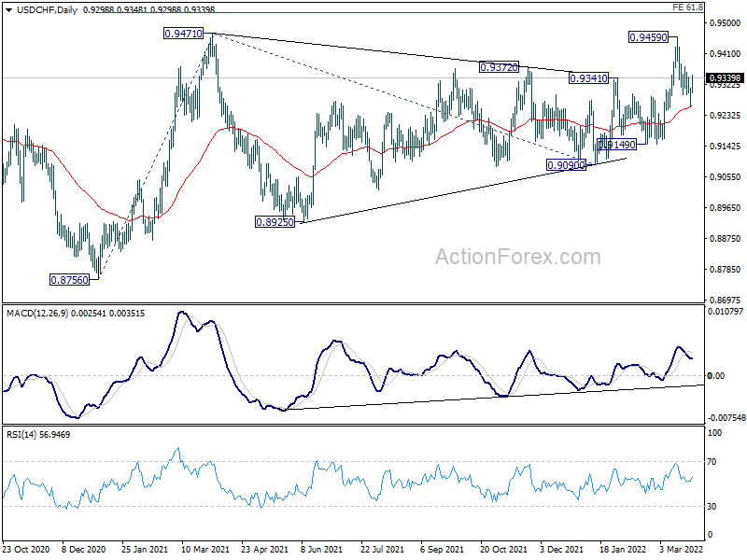
Task: Click the 0.95000 price axis value
Action: [726, 22]
